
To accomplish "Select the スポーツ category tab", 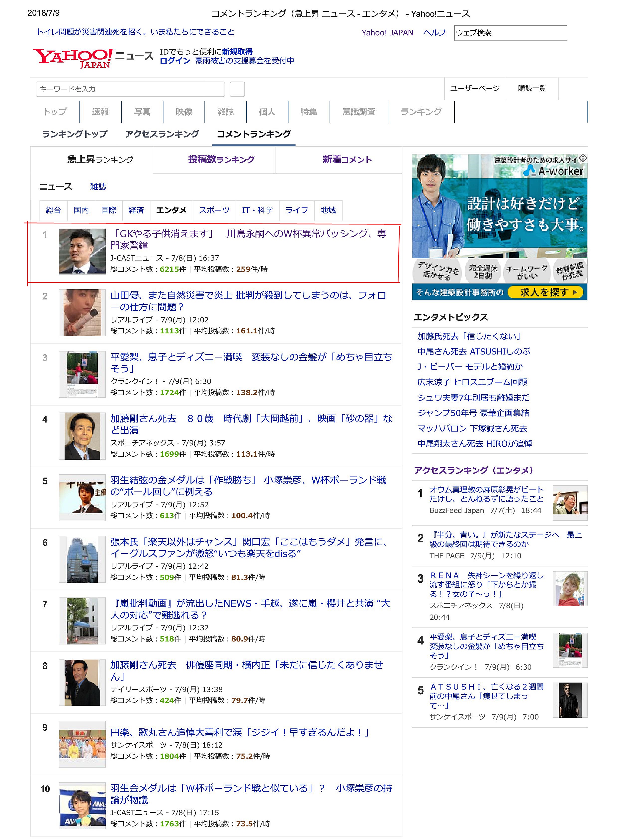I will pos(214,210).
